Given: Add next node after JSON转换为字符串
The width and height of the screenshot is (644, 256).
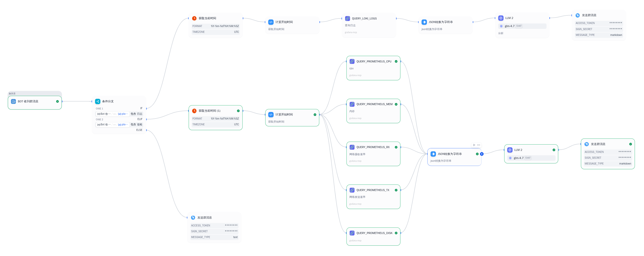Looking at the screenshot, I should point(482,154).
